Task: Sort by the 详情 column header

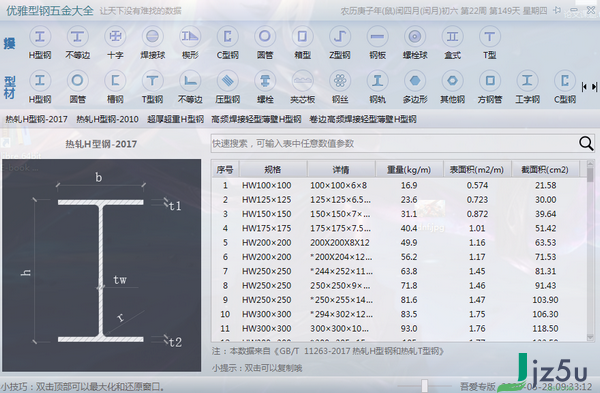Action: (x=341, y=170)
